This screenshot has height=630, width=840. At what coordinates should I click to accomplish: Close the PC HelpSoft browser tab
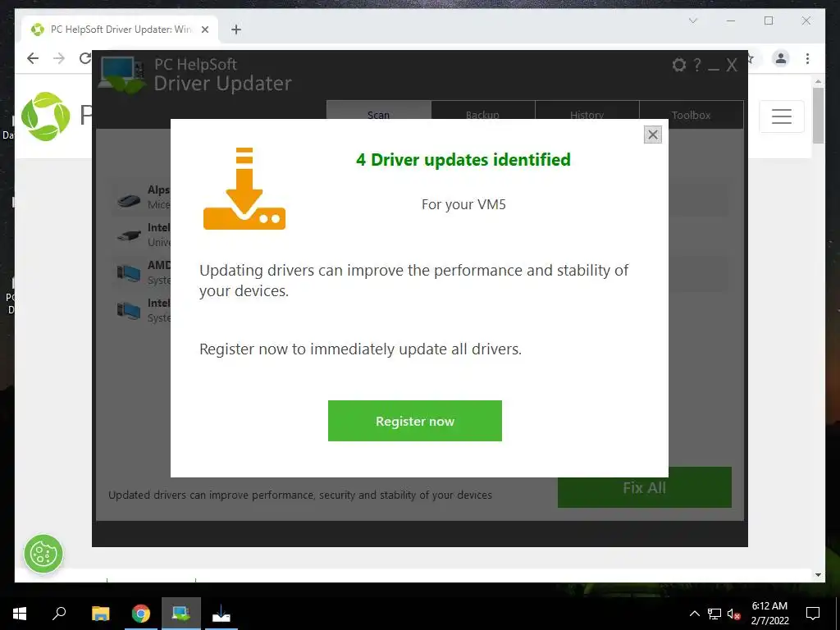point(204,30)
